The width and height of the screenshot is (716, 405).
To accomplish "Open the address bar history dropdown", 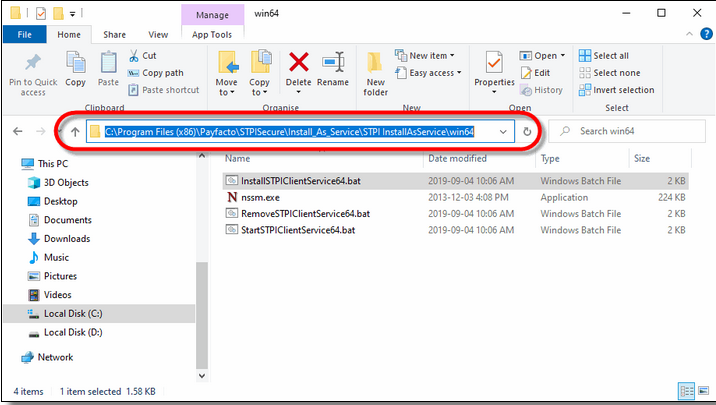I will [x=503, y=131].
